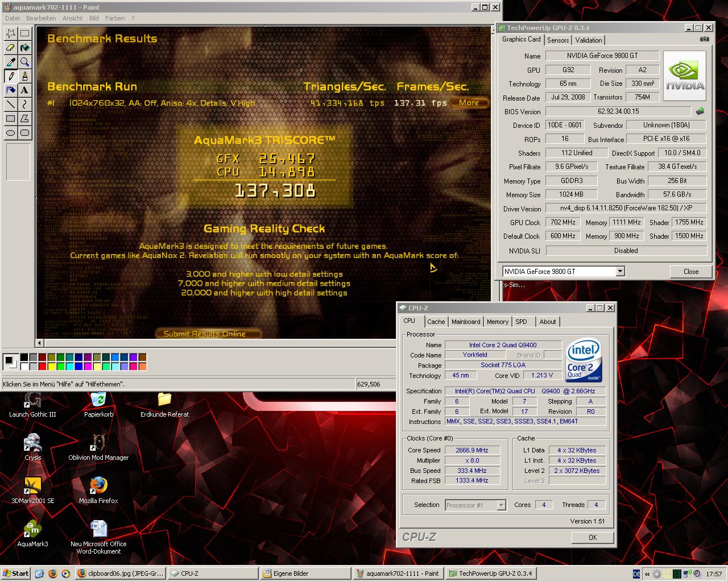Select the Rectangle shape tool
Screen dimensions: 728x582
tap(10, 119)
